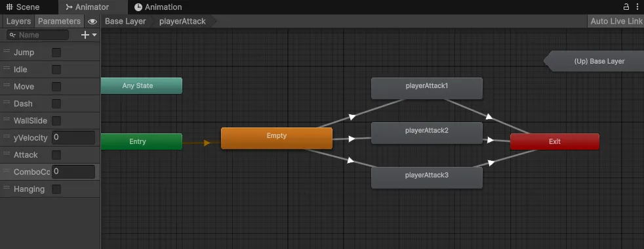
Task: Toggle the eye visibility icon beside Parameters
Action: 92,22
